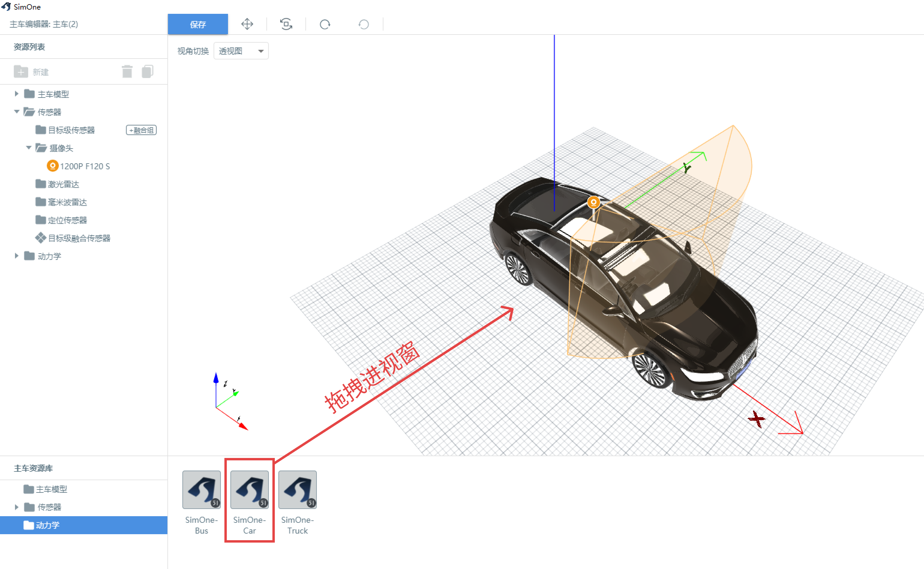Viewport: 924px width, 569px height.
Task: Expand the 主车模型 folder arrow in resource list
Action: click(16, 94)
